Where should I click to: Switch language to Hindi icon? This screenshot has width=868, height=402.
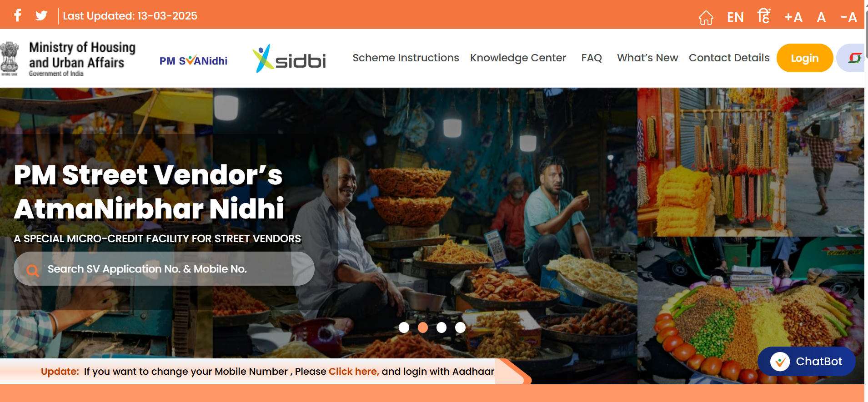[x=763, y=16]
